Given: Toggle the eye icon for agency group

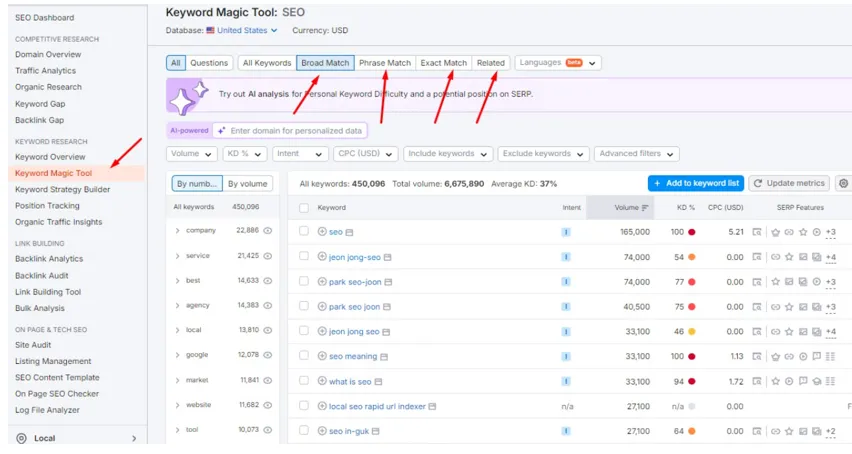Looking at the screenshot, I should click(x=268, y=306).
